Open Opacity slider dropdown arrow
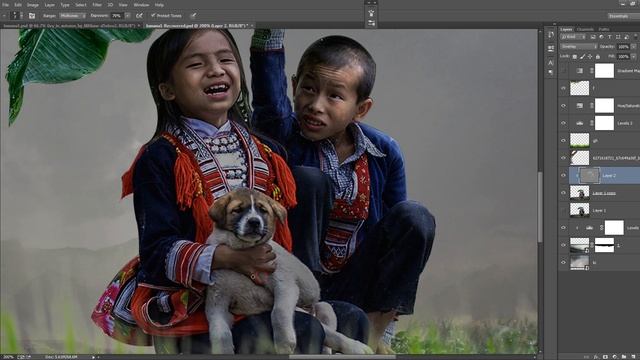 pos(634,47)
